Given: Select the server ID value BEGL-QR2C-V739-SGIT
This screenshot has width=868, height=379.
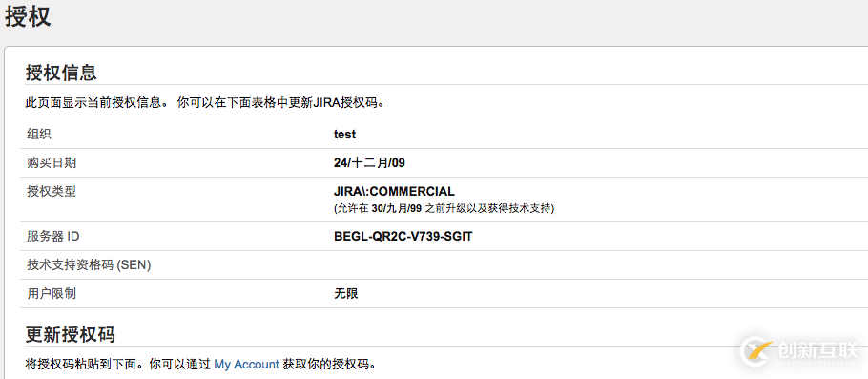Looking at the screenshot, I should point(403,237).
